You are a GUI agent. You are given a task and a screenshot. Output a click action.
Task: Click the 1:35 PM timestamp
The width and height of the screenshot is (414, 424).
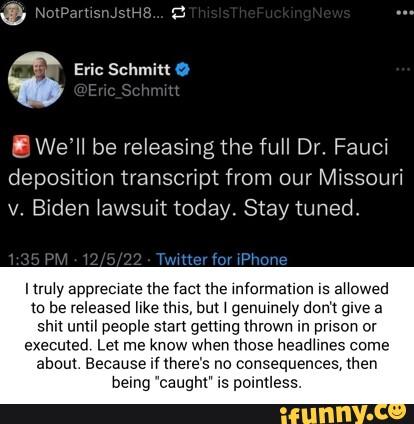38,259
